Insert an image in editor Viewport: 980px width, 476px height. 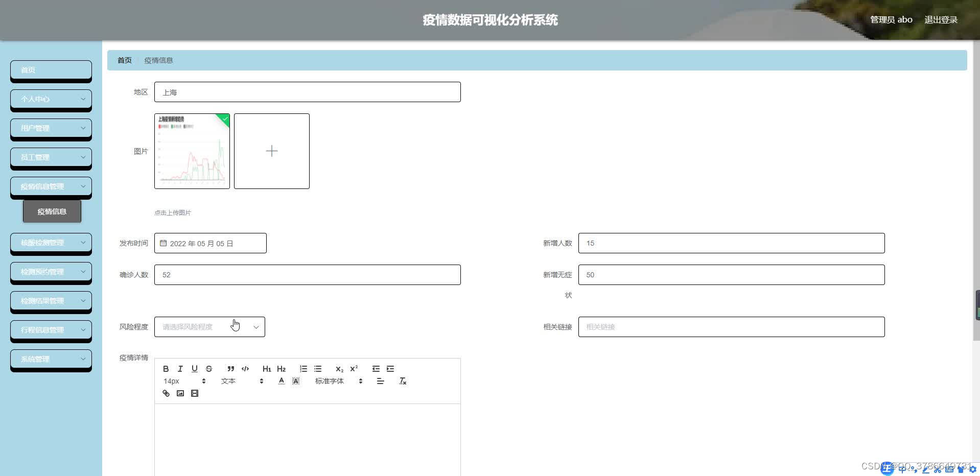point(180,393)
